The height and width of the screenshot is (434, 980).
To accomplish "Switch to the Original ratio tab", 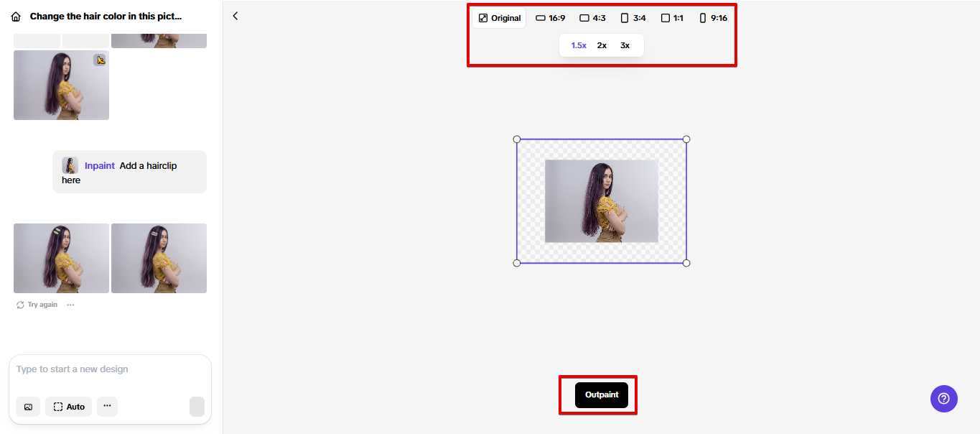I will click(499, 17).
